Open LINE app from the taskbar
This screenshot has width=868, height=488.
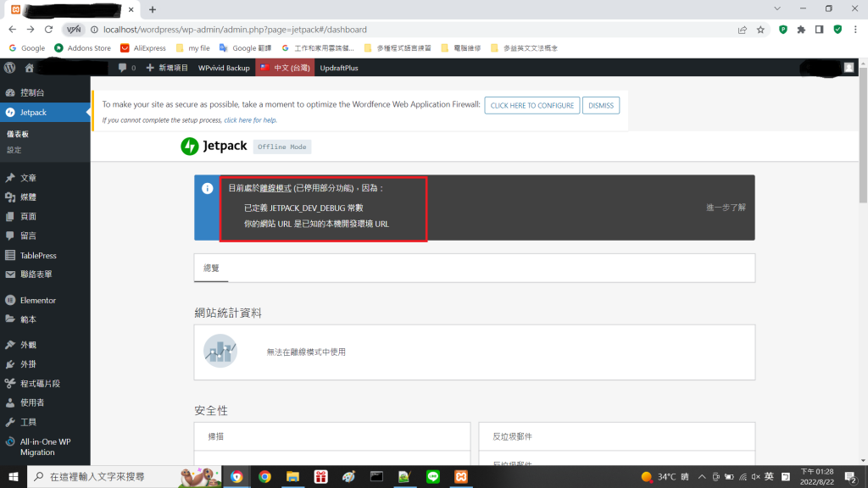click(433, 476)
